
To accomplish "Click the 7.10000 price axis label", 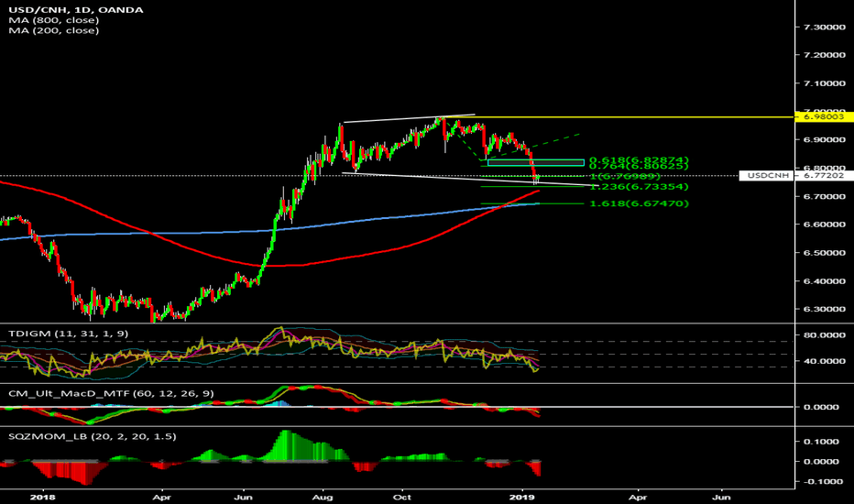I will 825,83.
